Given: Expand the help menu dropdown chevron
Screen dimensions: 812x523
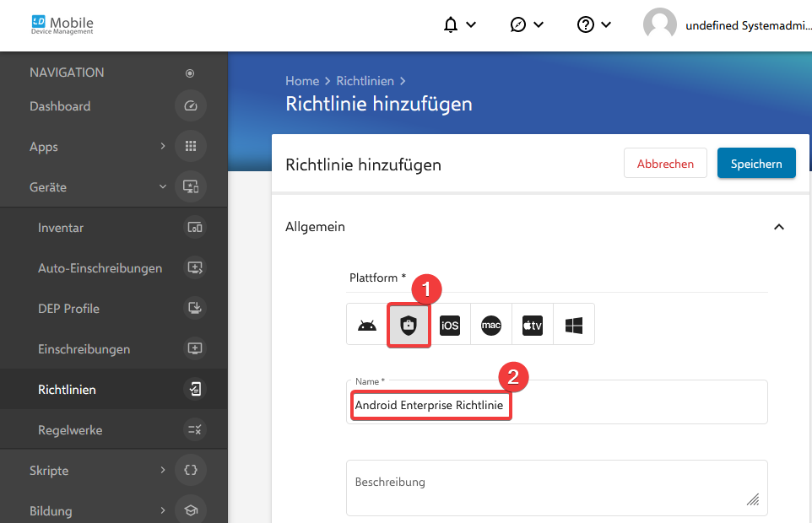Looking at the screenshot, I should point(606,24).
